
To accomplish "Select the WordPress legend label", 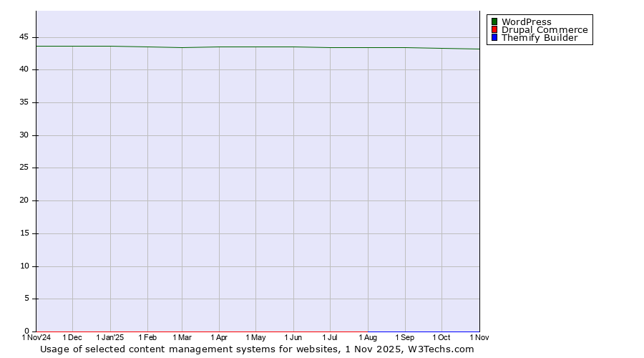I will tap(526, 21).
